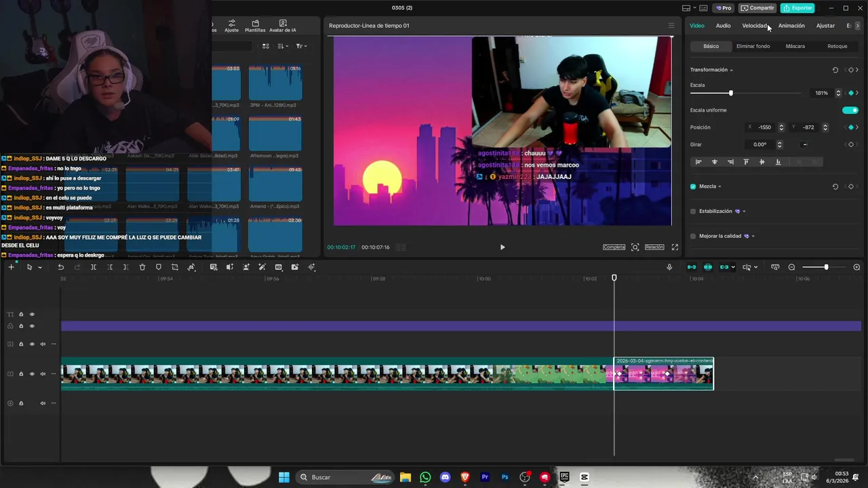Open Discord from the taskbar

tap(445, 477)
